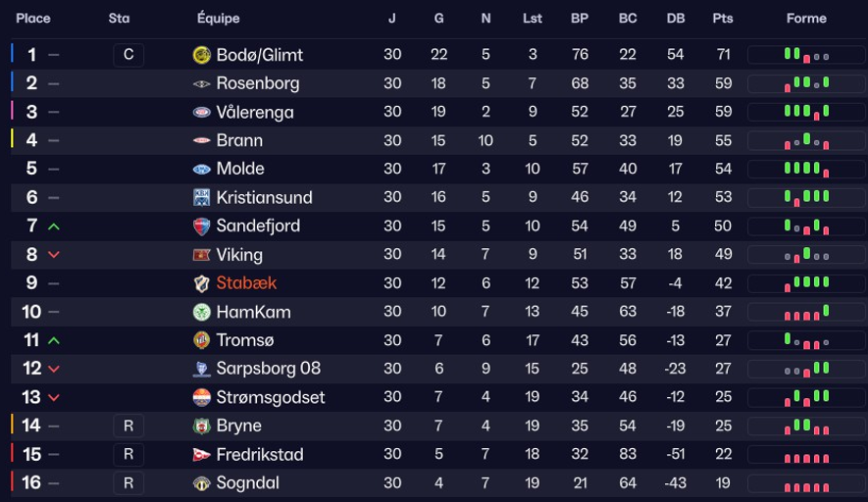Click Strømsgodset's red down position arrow

[x=54, y=398]
